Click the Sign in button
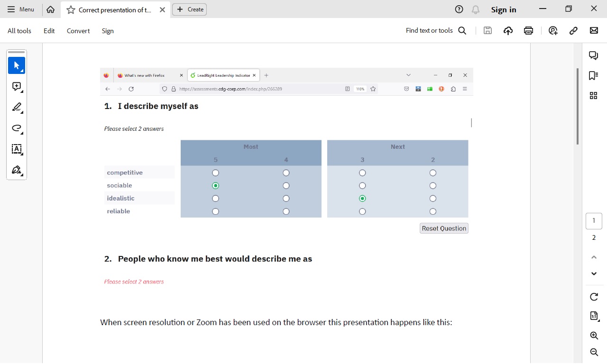The height and width of the screenshot is (364, 607). coord(504,9)
